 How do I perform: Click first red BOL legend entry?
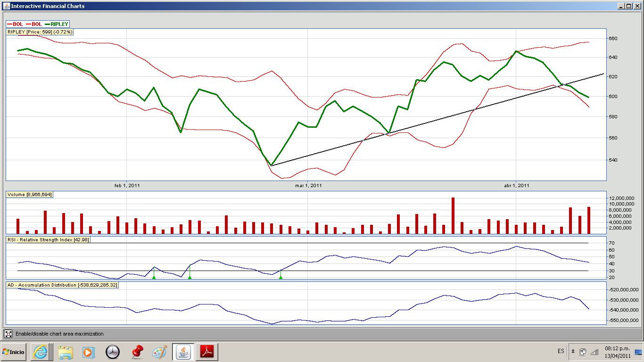click(x=15, y=24)
